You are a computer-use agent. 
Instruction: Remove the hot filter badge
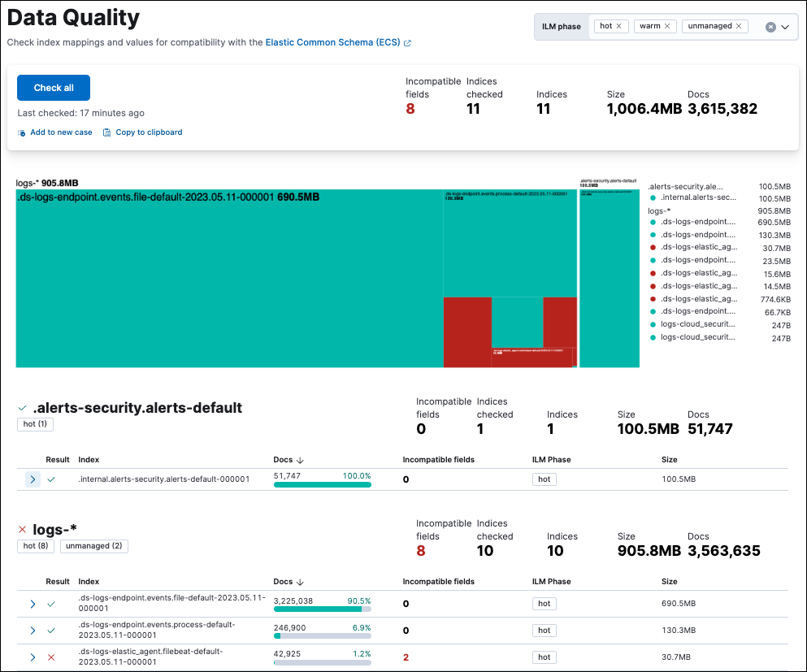click(621, 26)
